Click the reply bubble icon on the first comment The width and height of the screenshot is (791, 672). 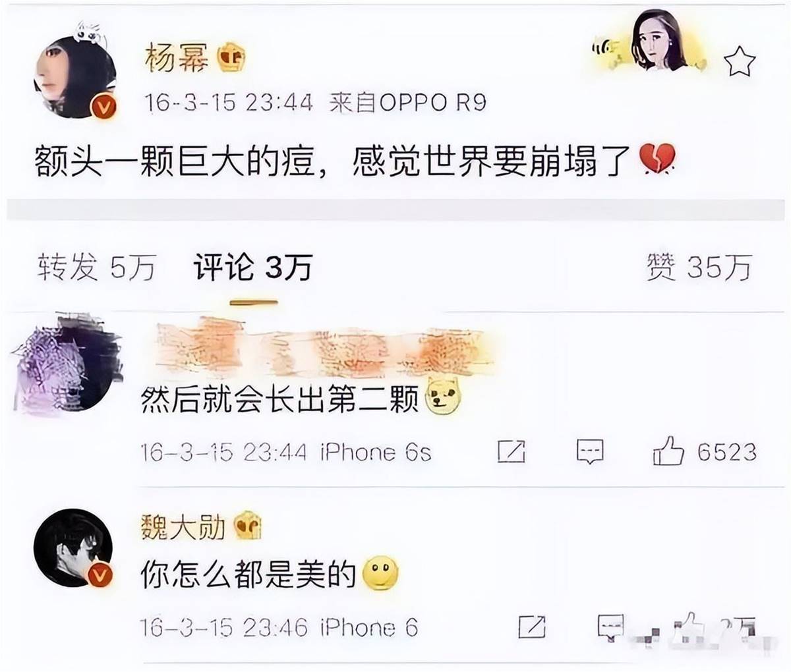click(590, 452)
